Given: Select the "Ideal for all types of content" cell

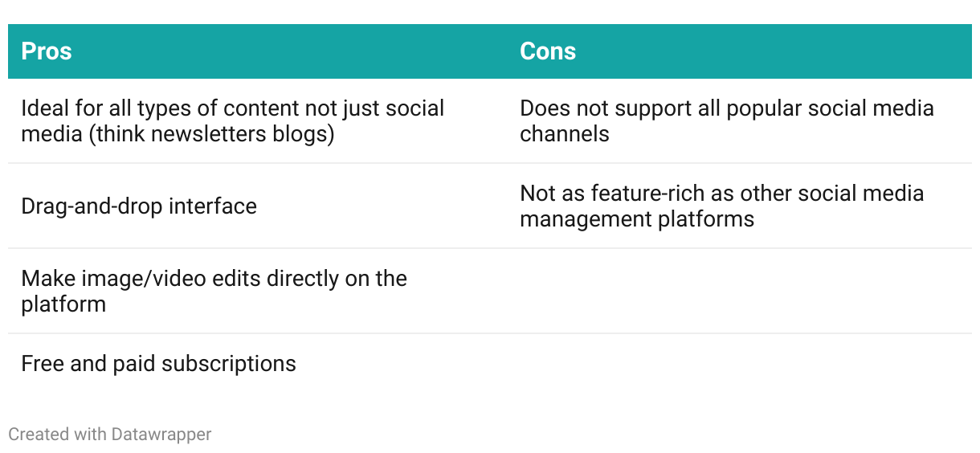Looking at the screenshot, I should click(233, 120).
